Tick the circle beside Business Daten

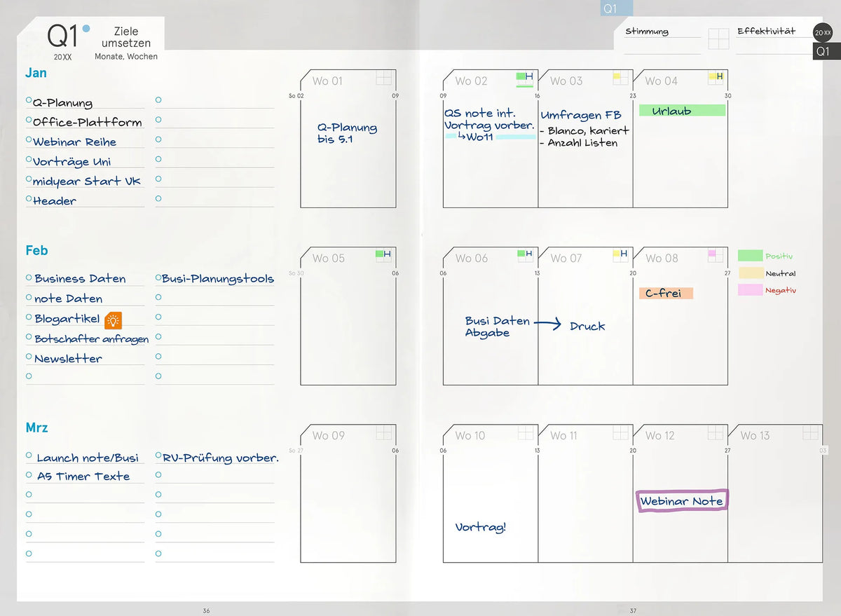tap(29, 278)
